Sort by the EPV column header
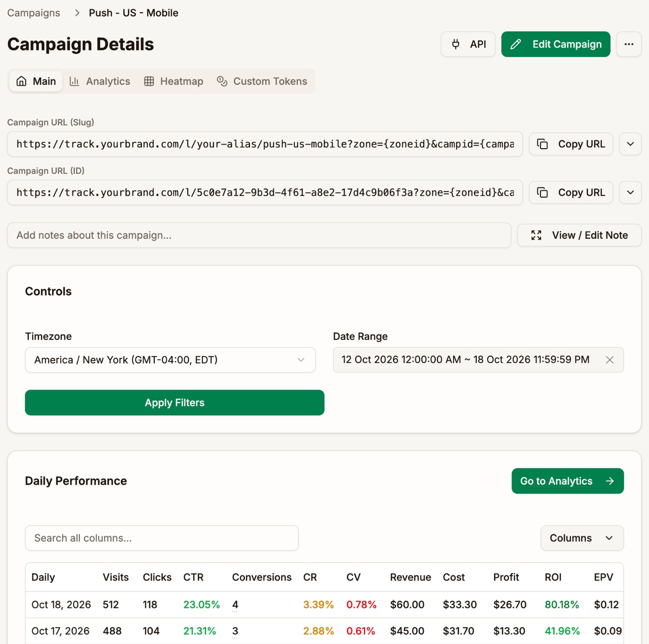Viewport: 649px width, 644px height. tap(603, 578)
